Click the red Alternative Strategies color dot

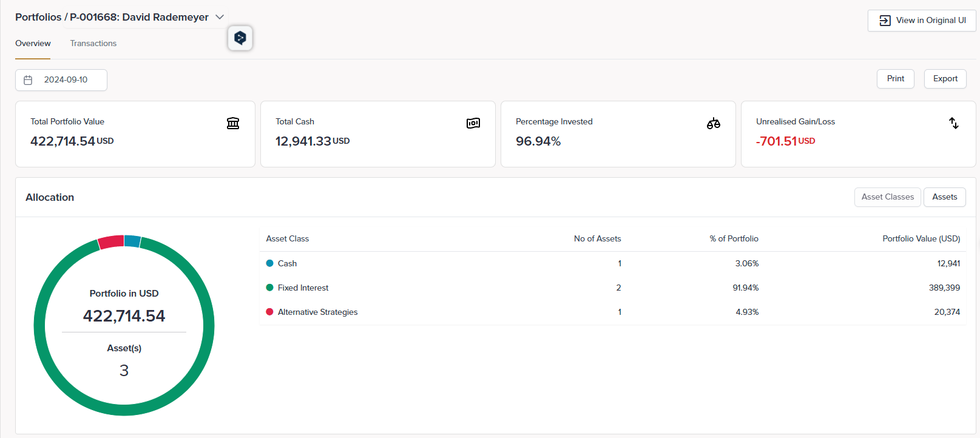click(269, 312)
